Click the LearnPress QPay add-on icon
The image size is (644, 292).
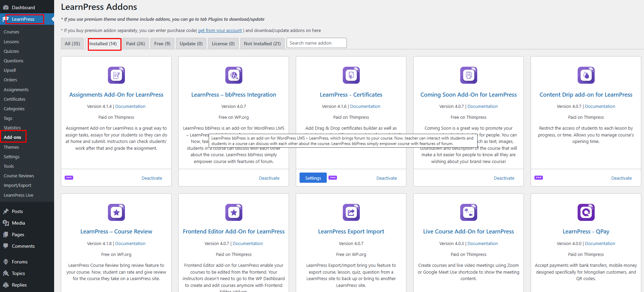tap(586, 212)
